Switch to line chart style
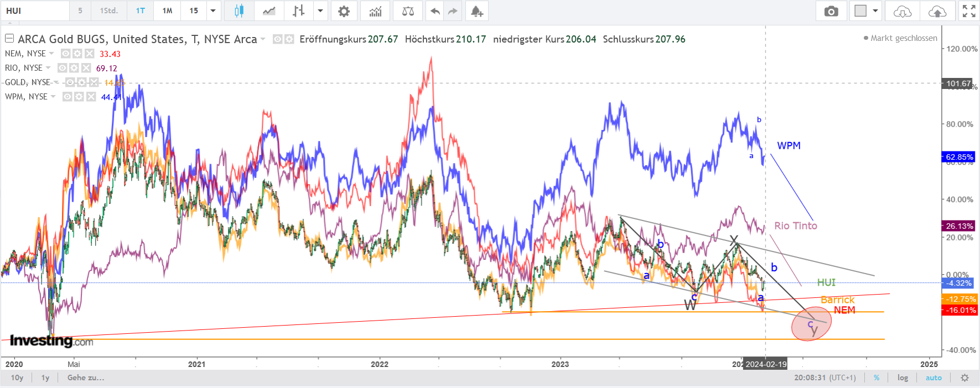This screenshot has width=980, height=388. pos(269,11)
